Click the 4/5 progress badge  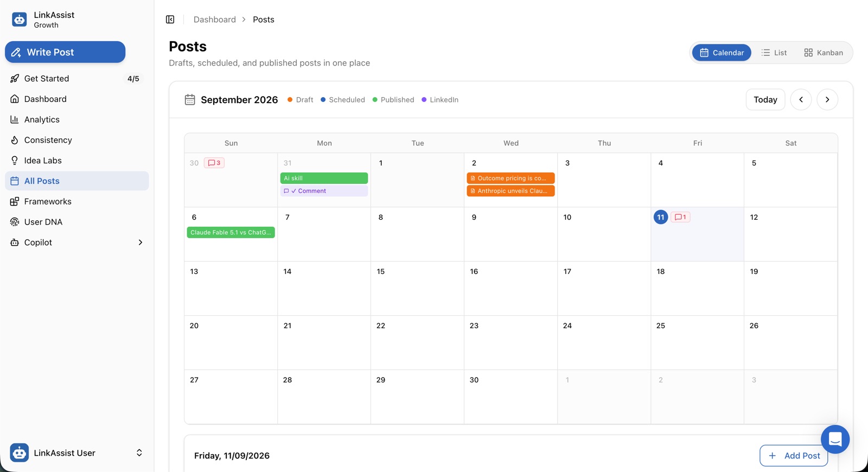[x=133, y=79]
